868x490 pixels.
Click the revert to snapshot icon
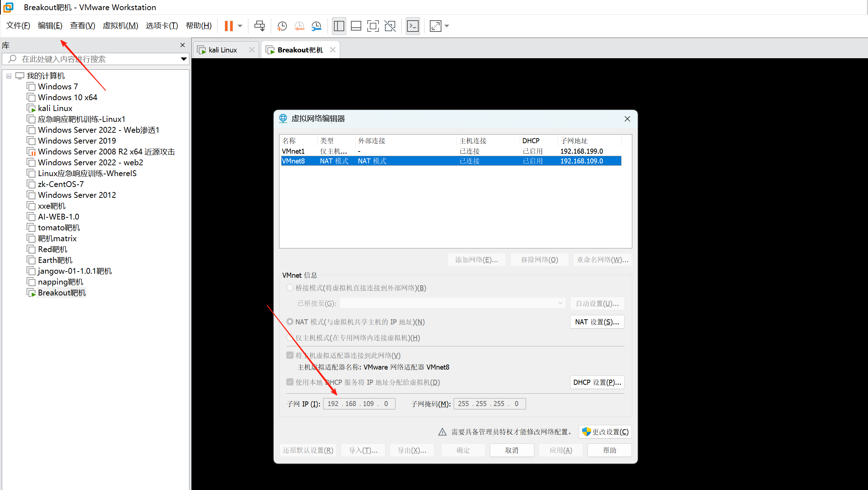point(299,26)
